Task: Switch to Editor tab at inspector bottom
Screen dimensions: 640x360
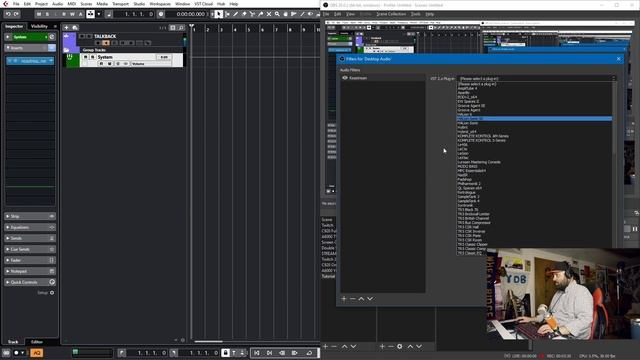Action: 37,342
